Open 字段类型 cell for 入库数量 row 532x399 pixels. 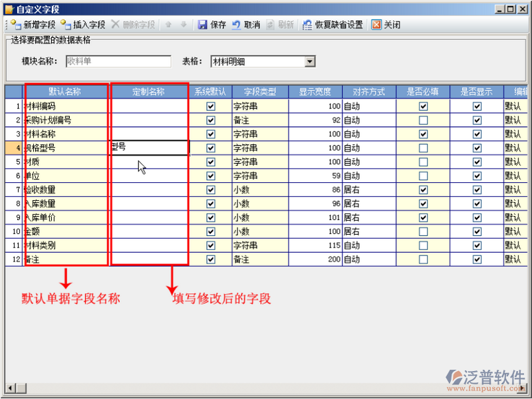click(x=260, y=204)
